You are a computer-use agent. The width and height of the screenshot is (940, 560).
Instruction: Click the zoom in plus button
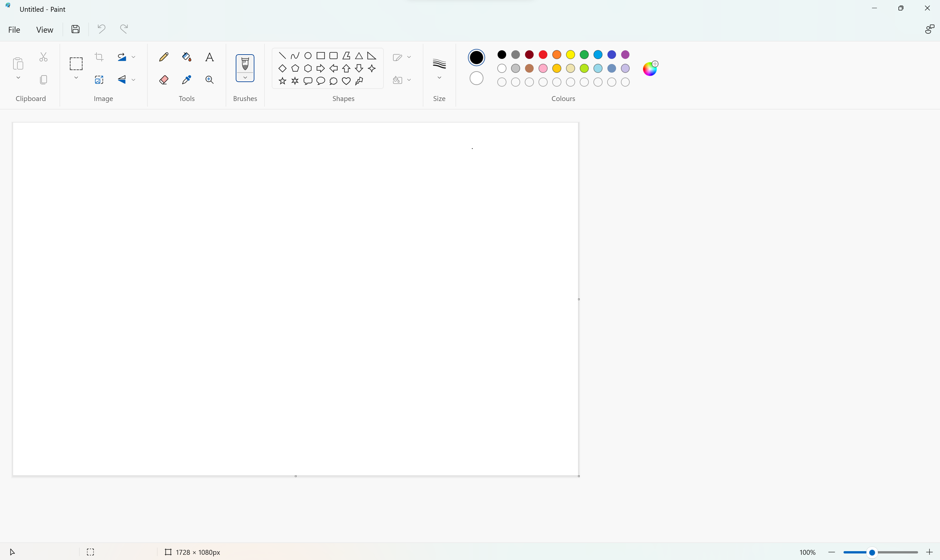point(930,552)
